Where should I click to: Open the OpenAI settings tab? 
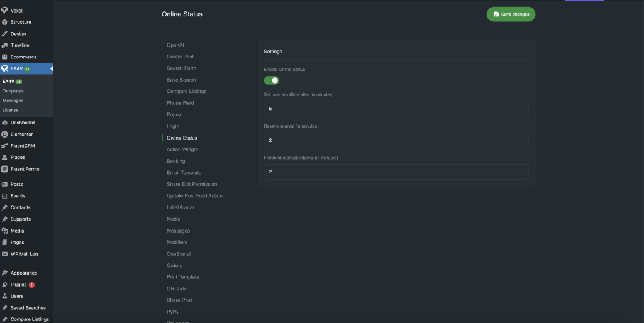[x=175, y=45]
